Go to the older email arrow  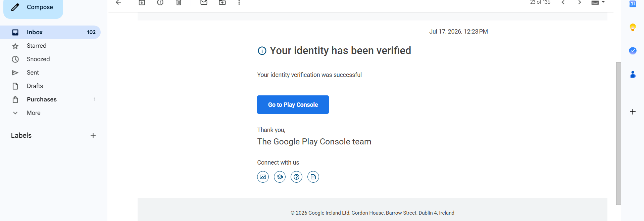(x=580, y=2)
